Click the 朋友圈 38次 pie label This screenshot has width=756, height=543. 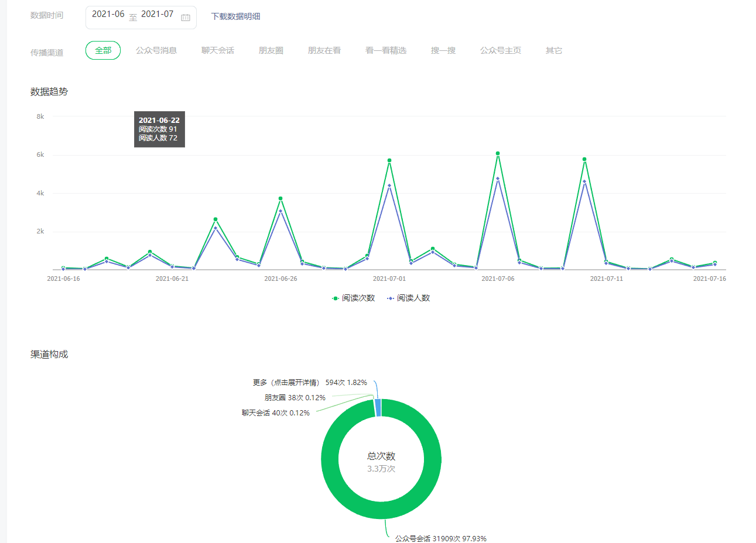(295, 398)
